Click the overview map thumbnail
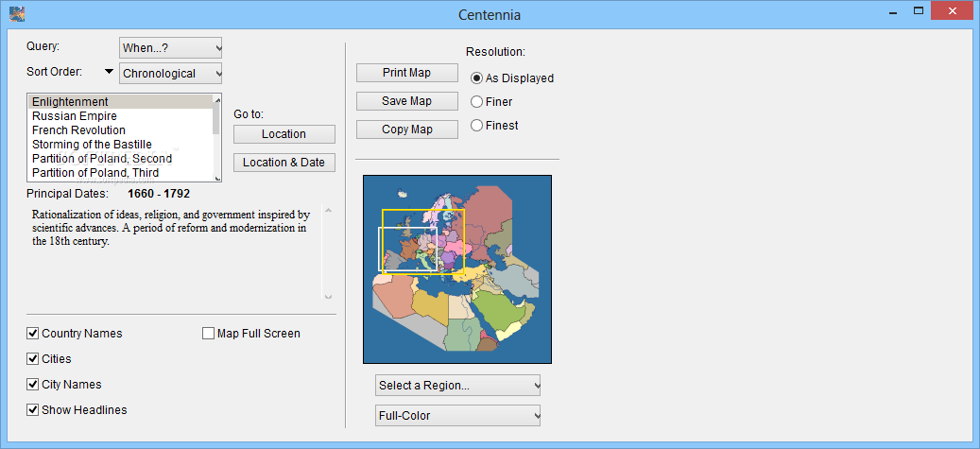 [457, 269]
